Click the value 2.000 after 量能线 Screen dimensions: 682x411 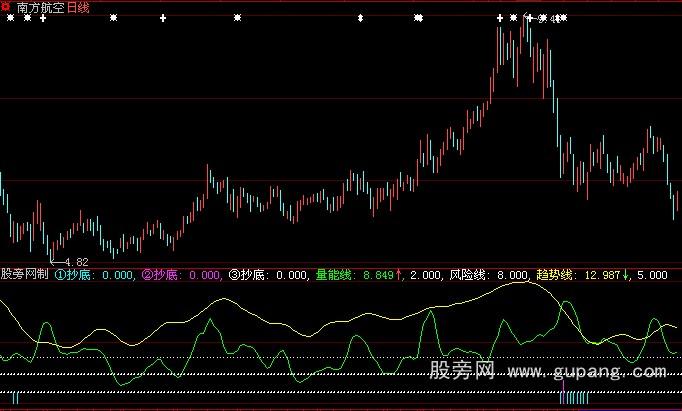coord(425,275)
